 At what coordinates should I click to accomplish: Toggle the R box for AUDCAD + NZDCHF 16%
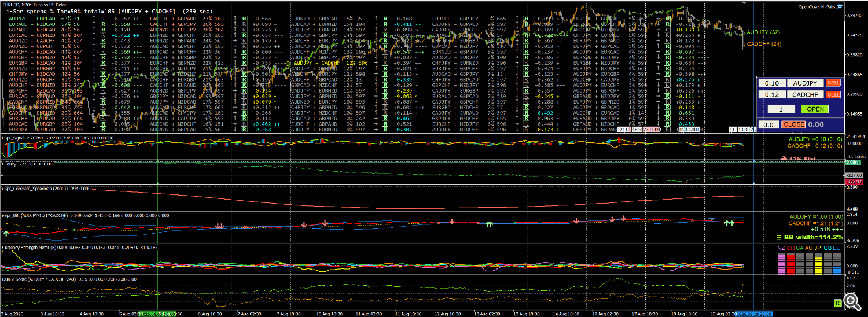click(244, 125)
